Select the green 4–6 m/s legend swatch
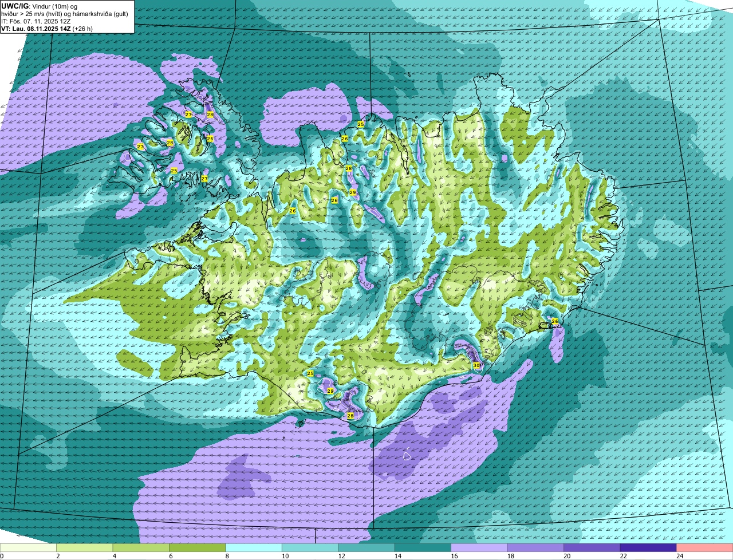Image resolution: width=733 pixels, height=560 pixels. pyautogui.click(x=141, y=547)
